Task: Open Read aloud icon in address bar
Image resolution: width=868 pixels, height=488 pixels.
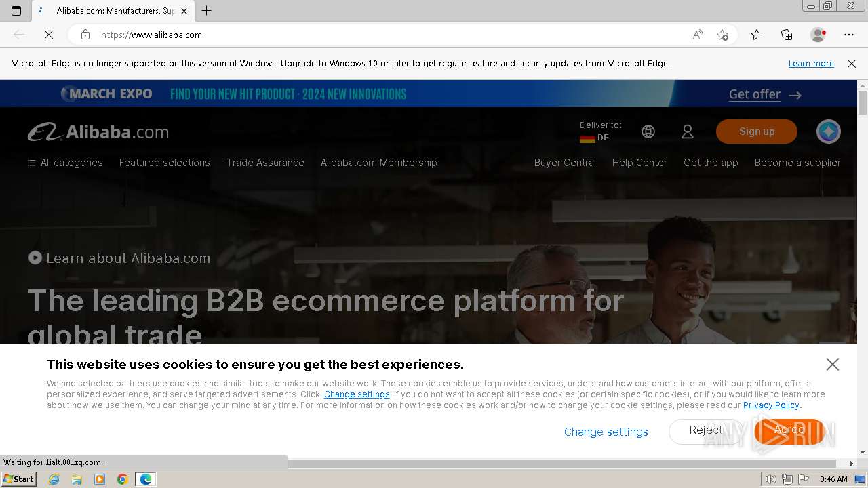Action: pos(698,35)
